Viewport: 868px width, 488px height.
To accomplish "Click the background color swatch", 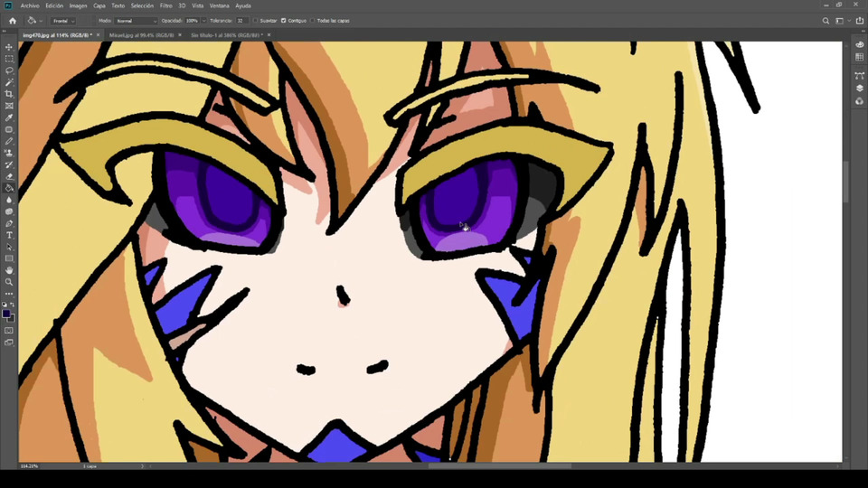I will coord(12,319).
